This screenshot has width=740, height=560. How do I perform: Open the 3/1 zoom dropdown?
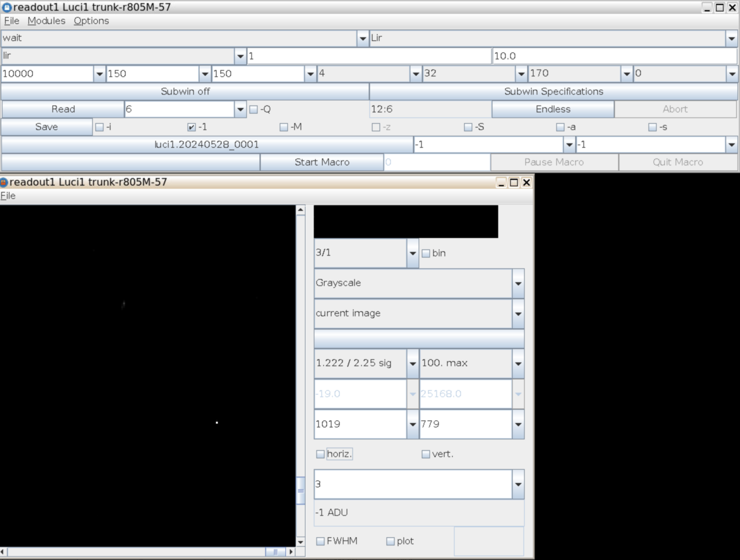pyautogui.click(x=412, y=253)
